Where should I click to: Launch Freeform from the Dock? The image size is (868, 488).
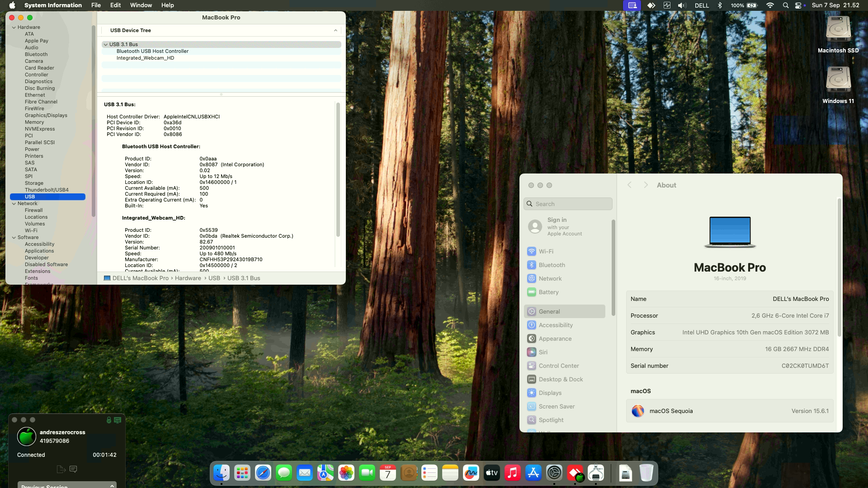click(471, 473)
